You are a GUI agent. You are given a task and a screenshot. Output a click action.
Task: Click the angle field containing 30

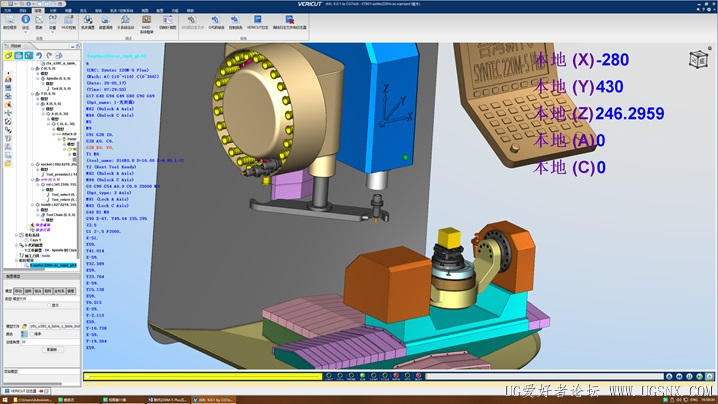point(50,342)
